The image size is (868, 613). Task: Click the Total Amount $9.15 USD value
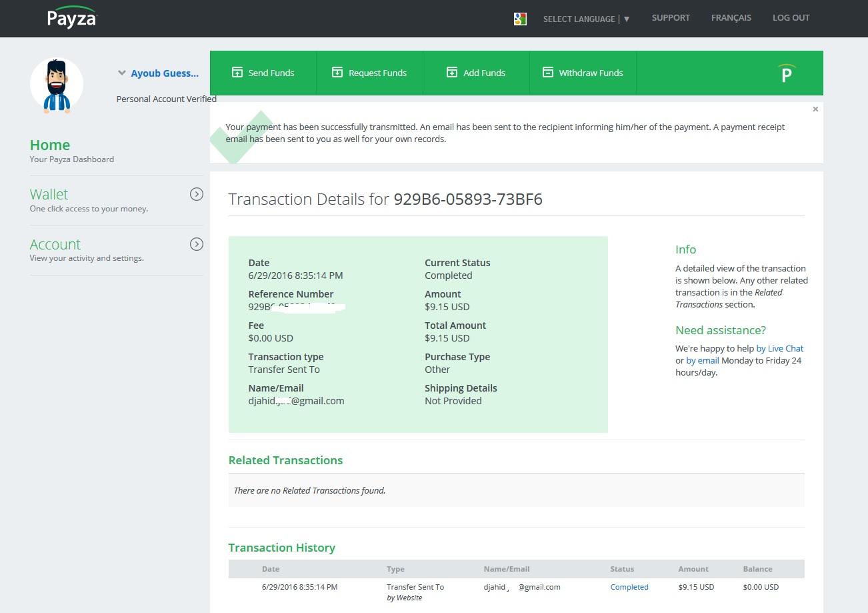tap(447, 338)
